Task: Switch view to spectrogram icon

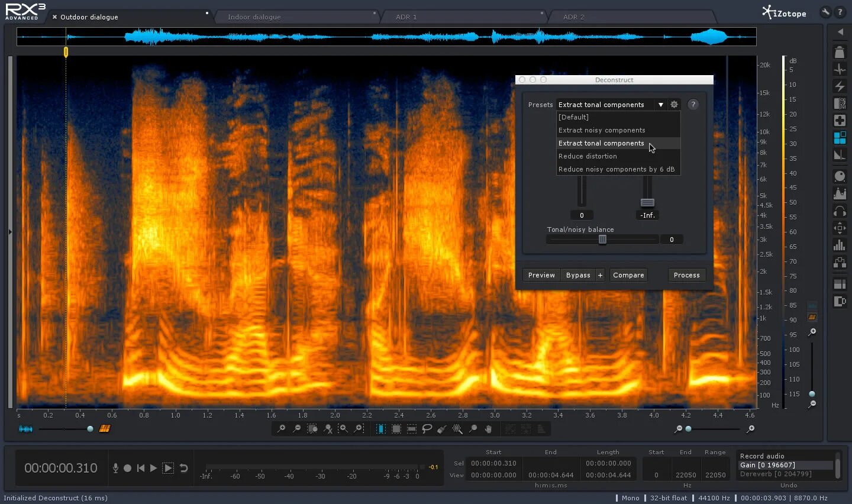Action: pyautogui.click(x=105, y=429)
